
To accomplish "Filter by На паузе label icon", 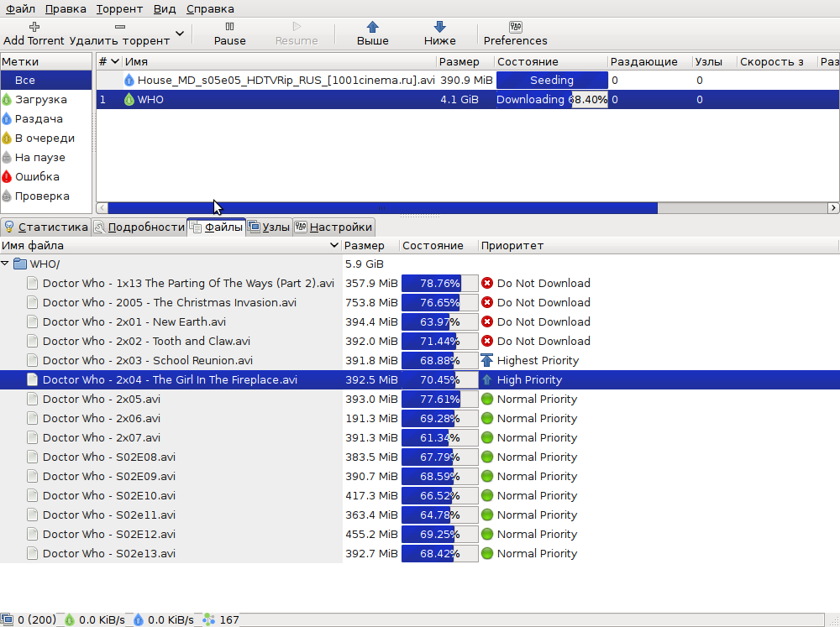I will pos(7,158).
